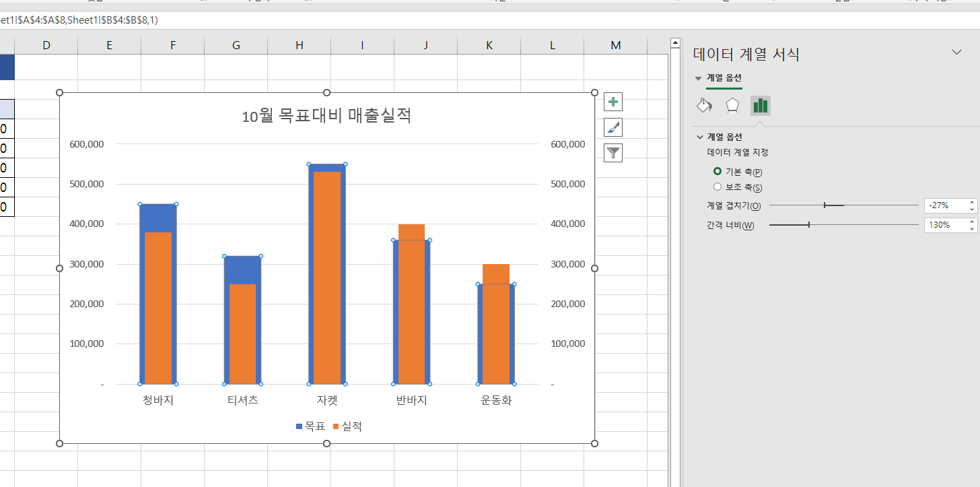The width and height of the screenshot is (980, 487).
Task: Select the 실적 legend entry
Action: pyautogui.click(x=347, y=426)
